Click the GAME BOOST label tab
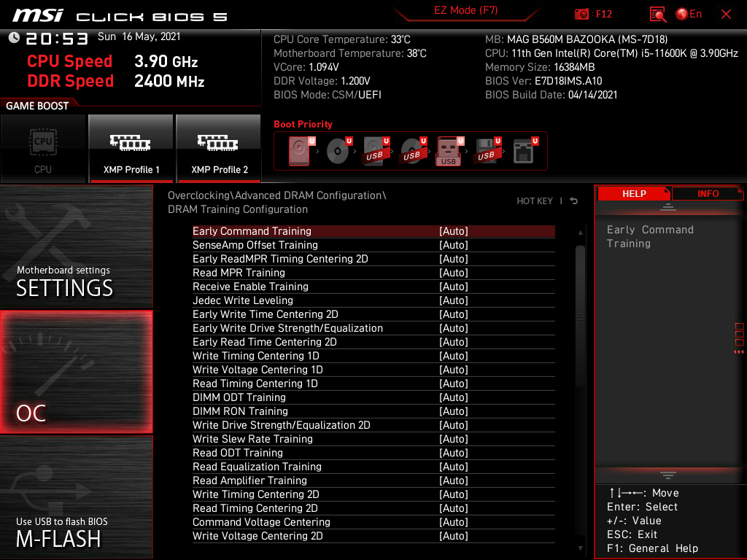 pos(37,106)
